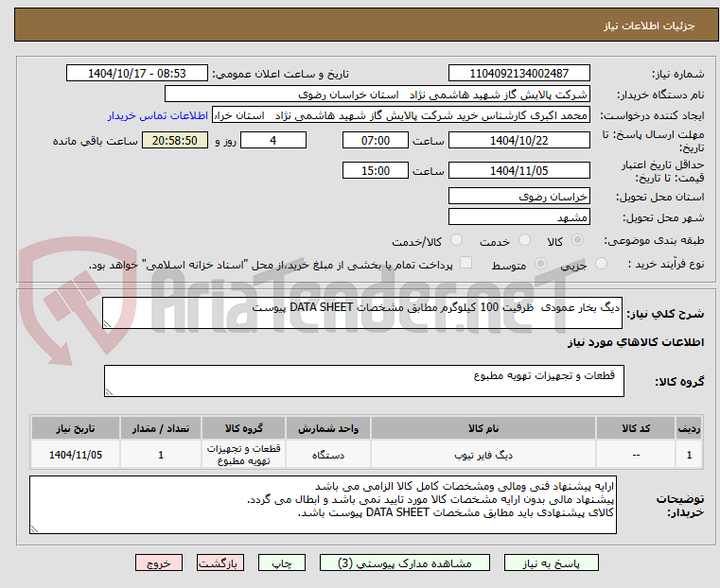This screenshot has width=720, height=588.
Task: Click the item name cell دیگ فایر تیوب
Action: [483, 455]
